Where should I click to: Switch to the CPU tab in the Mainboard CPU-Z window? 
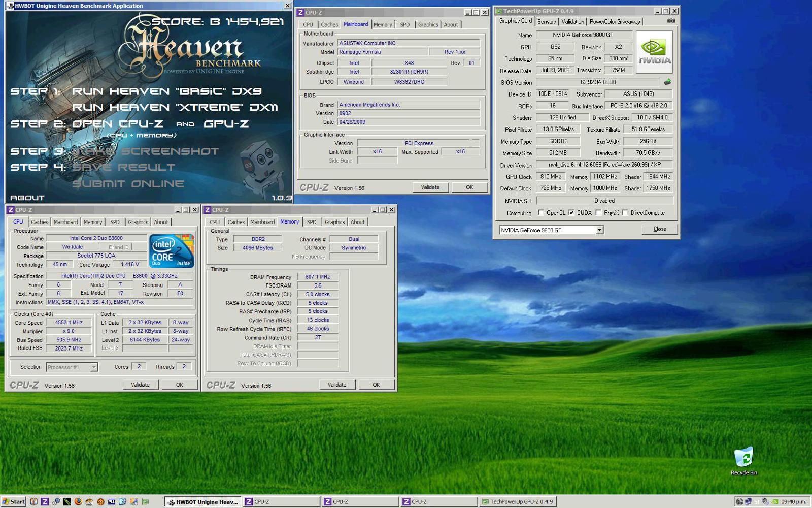click(x=308, y=24)
